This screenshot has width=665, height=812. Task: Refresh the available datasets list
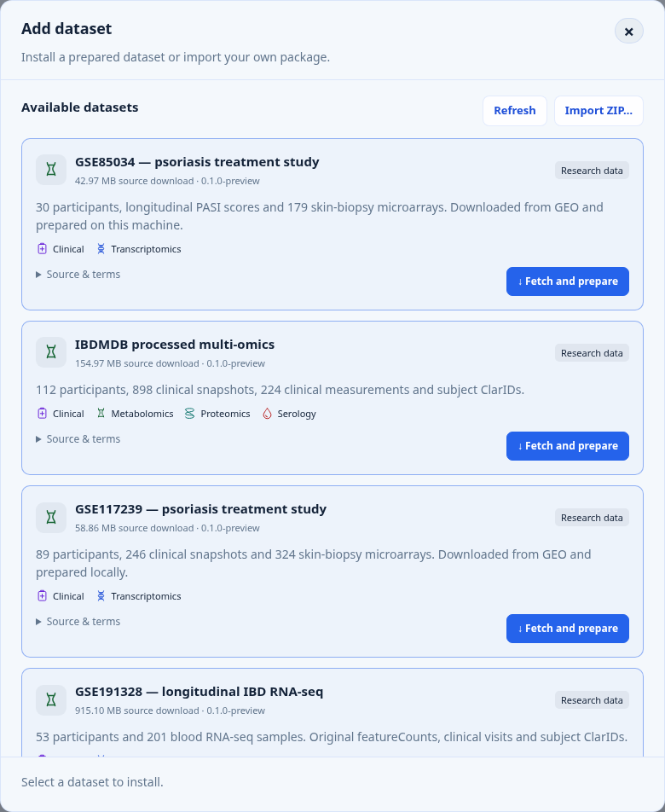515,111
